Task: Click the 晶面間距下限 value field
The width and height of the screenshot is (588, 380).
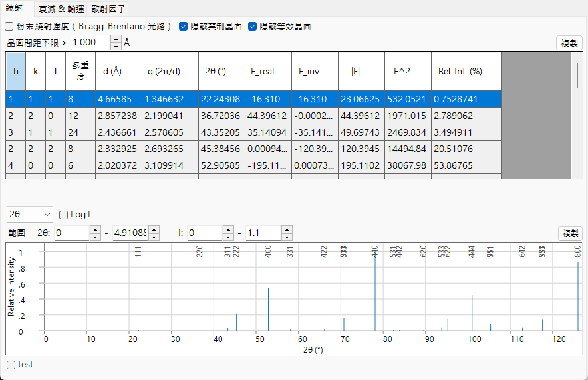Action: (x=90, y=43)
